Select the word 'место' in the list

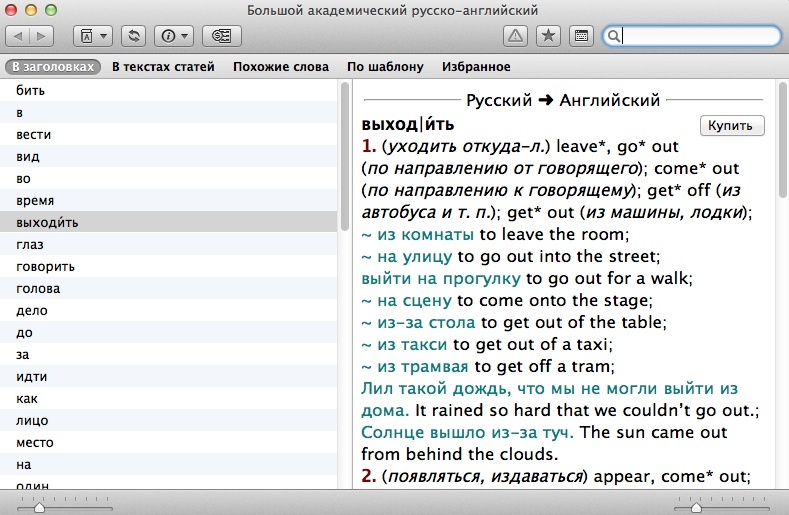(x=169, y=443)
